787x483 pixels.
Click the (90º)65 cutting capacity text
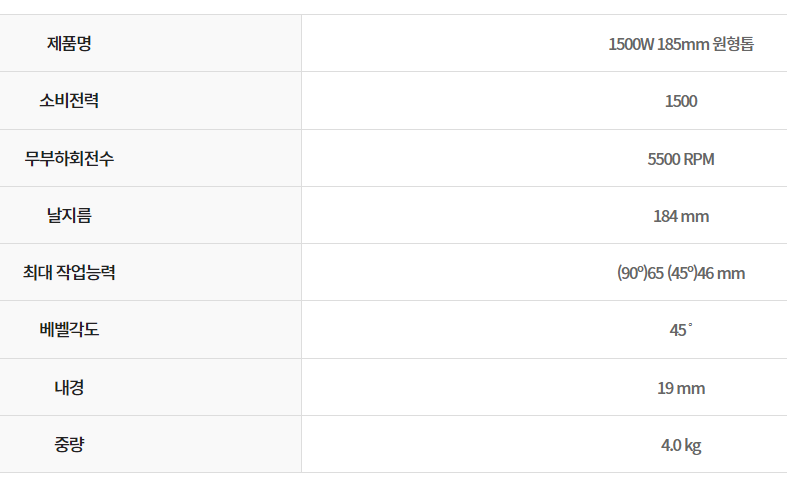(641, 273)
